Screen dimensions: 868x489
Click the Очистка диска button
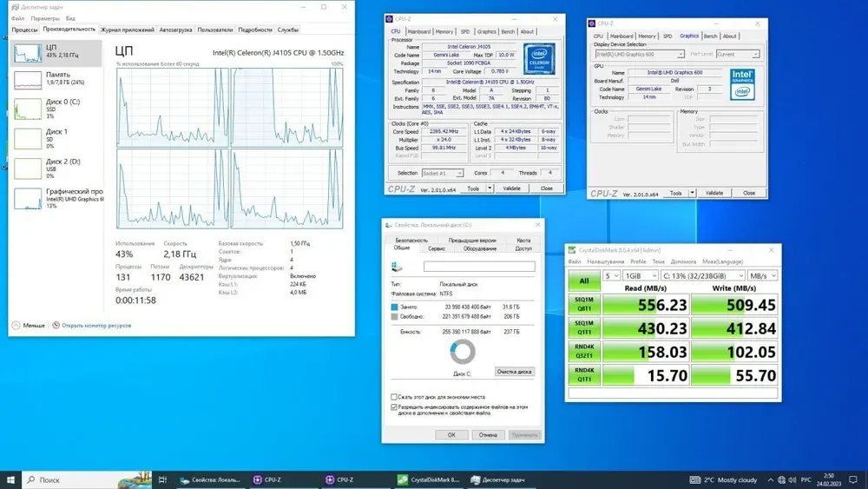[x=514, y=372]
